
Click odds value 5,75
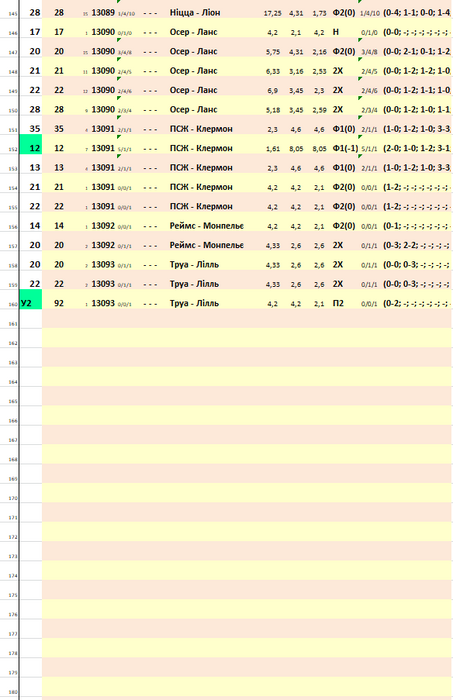273,52
